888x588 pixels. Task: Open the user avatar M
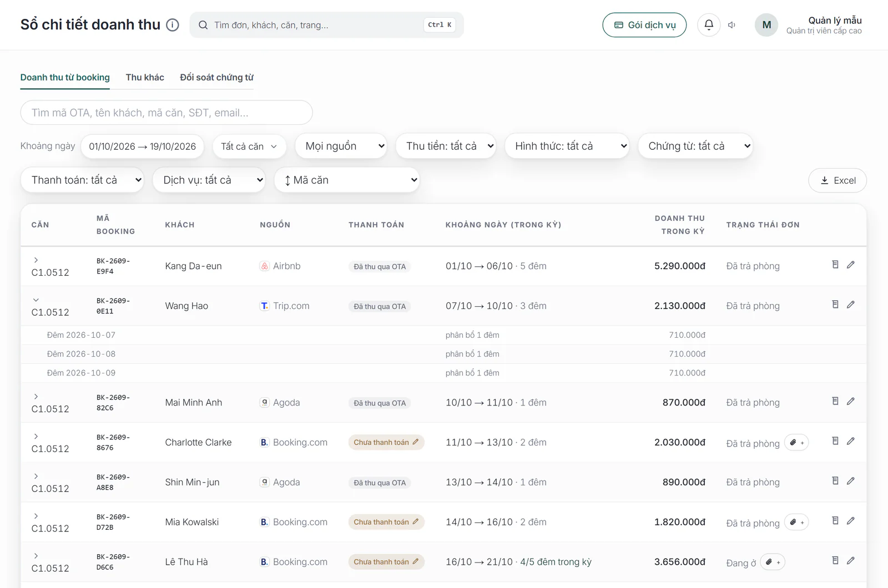[766, 25]
